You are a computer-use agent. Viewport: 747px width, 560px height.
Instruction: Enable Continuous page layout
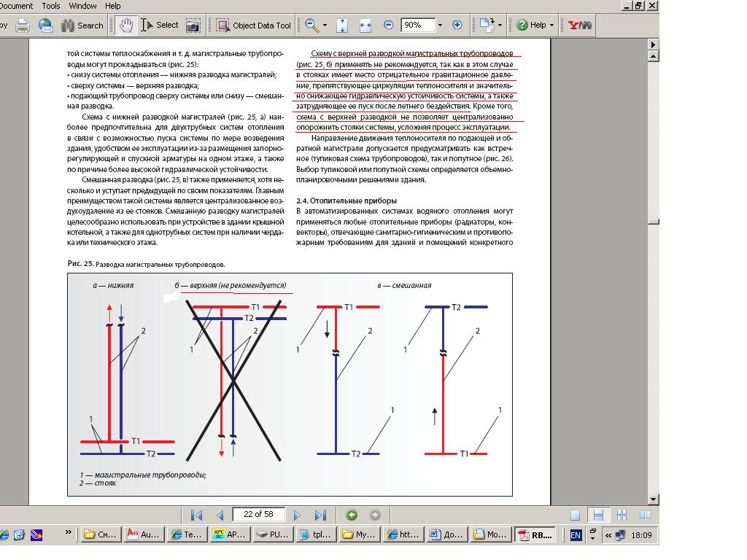[x=598, y=515]
